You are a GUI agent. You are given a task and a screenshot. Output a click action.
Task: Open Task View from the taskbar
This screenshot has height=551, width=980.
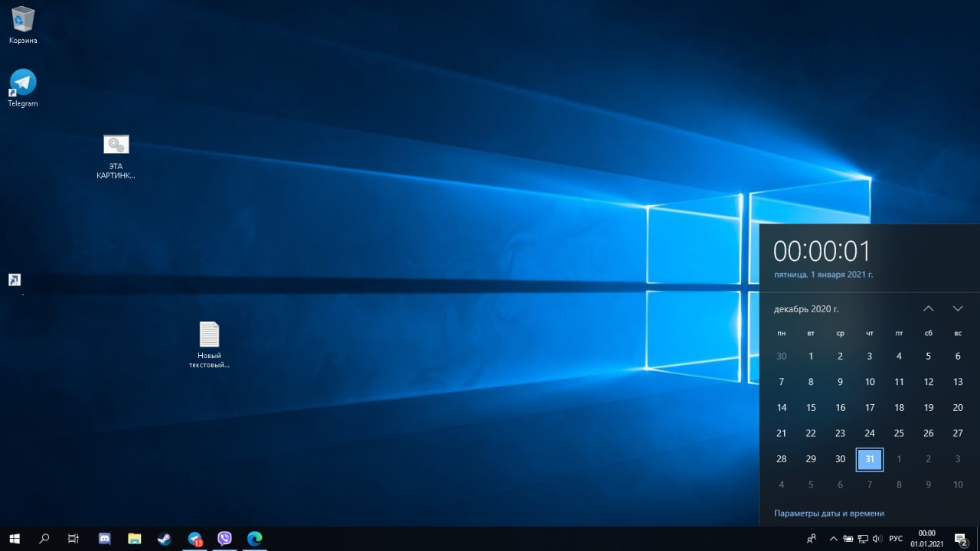[x=73, y=539]
